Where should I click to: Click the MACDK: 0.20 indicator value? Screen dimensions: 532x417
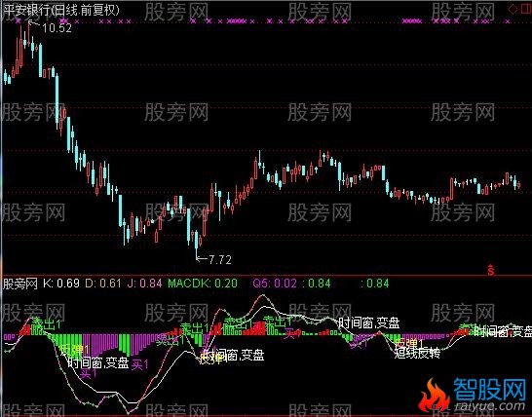pyautogui.click(x=203, y=283)
